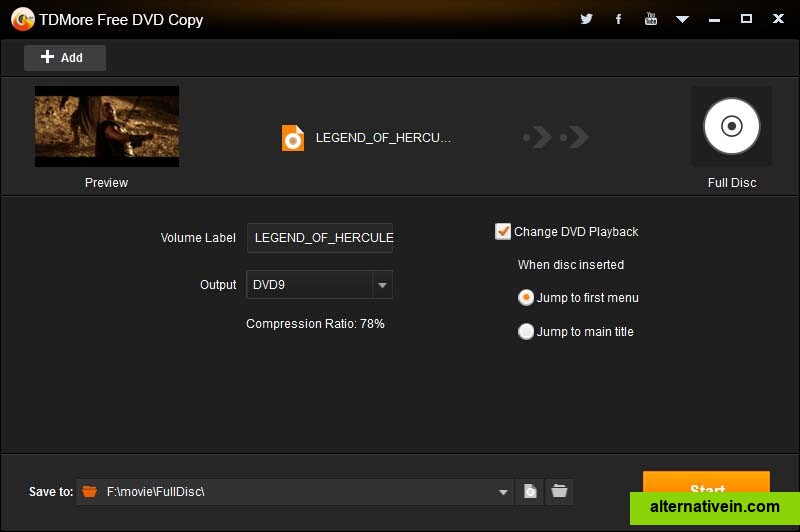Click the Volume Label text field
Viewport: 800px width, 532px height.
tap(320, 238)
